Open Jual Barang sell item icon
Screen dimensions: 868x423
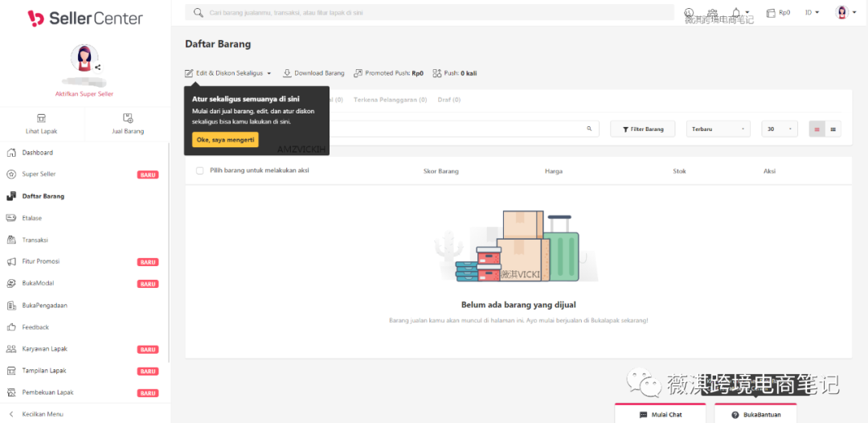128,118
